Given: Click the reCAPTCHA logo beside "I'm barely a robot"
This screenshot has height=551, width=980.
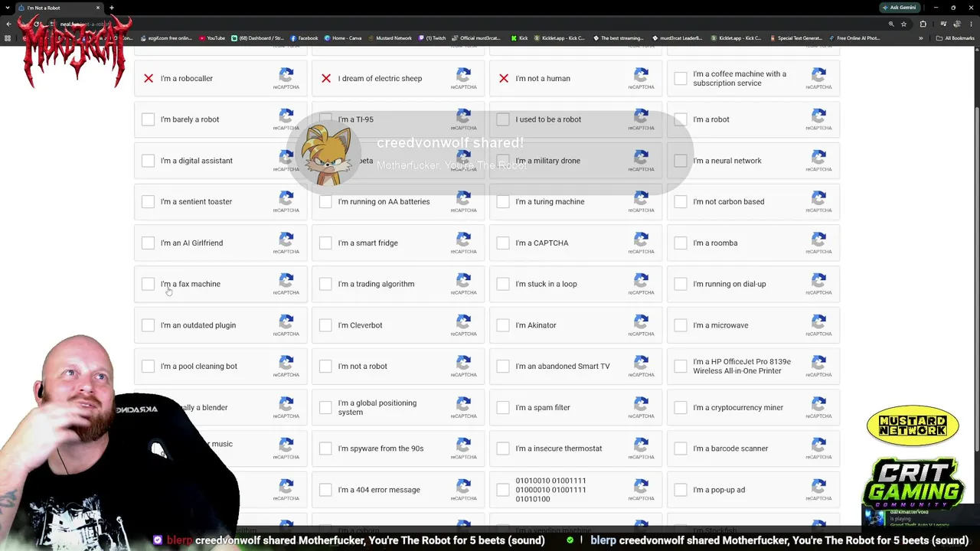Looking at the screenshot, I should (286, 116).
